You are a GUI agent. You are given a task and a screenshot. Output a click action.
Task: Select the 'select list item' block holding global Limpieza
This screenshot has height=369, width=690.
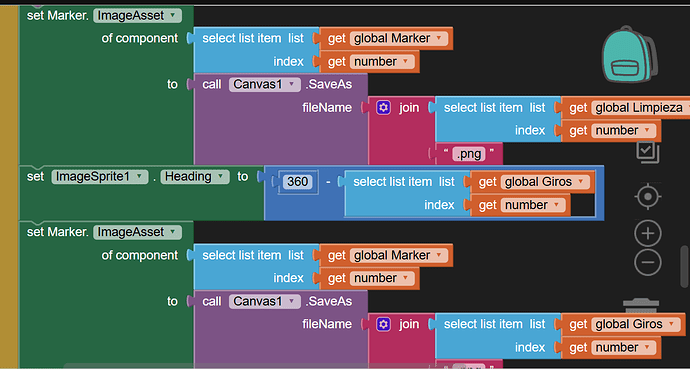click(x=498, y=119)
